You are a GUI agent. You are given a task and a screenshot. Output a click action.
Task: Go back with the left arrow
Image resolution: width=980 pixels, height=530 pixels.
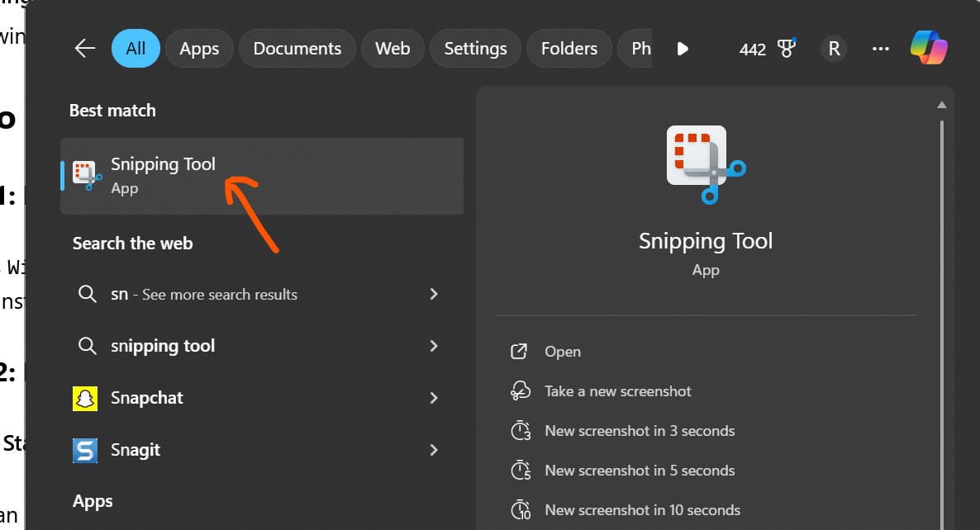[84, 48]
